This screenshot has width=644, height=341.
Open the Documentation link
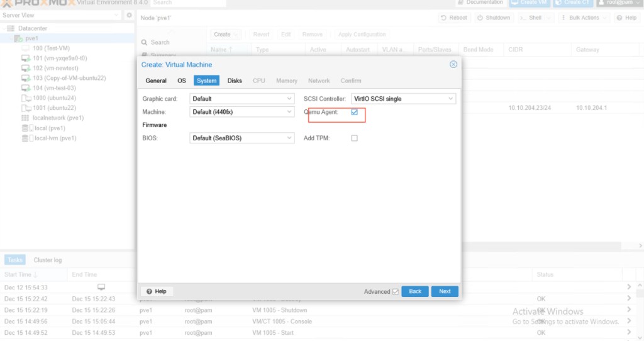[480, 3]
